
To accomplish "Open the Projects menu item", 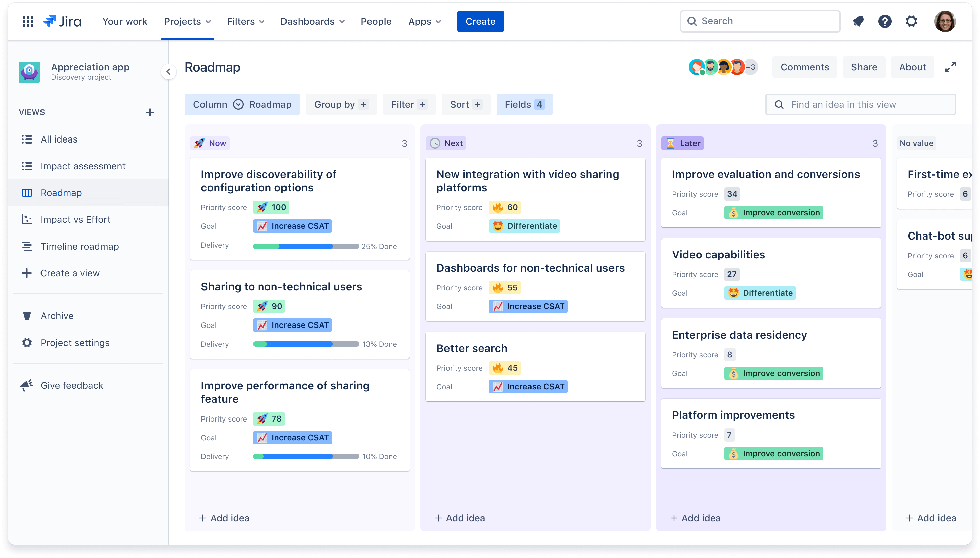I will 188,21.
